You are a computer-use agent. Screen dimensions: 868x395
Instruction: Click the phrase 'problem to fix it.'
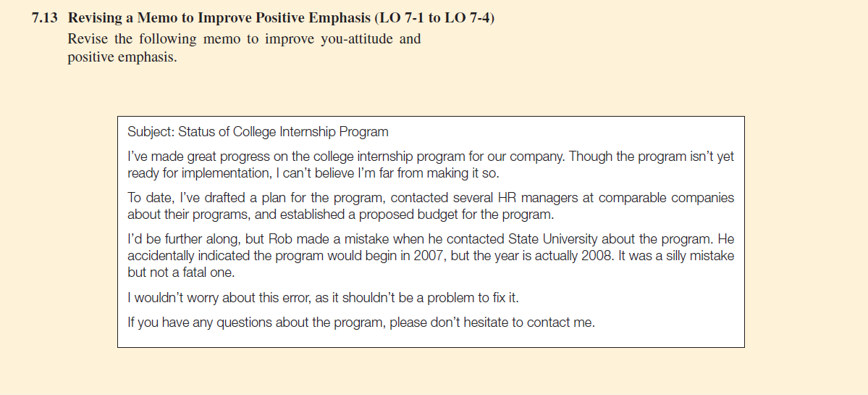pos(472,297)
